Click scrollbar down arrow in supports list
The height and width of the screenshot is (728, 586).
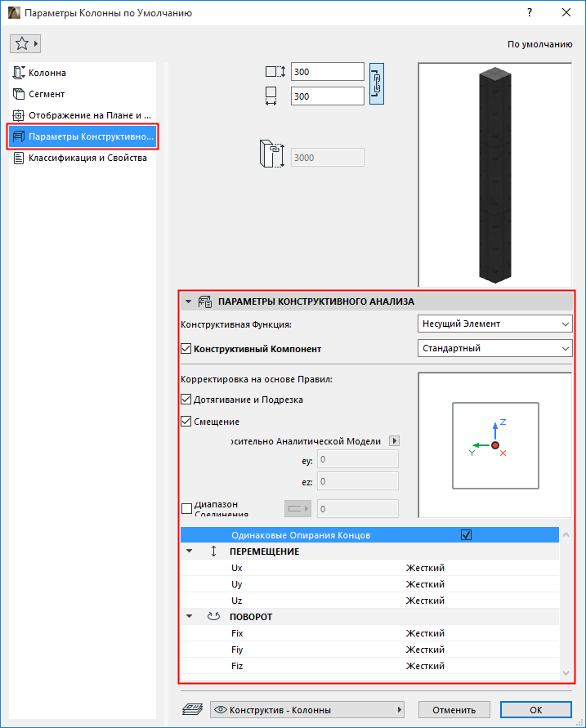(566, 672)
